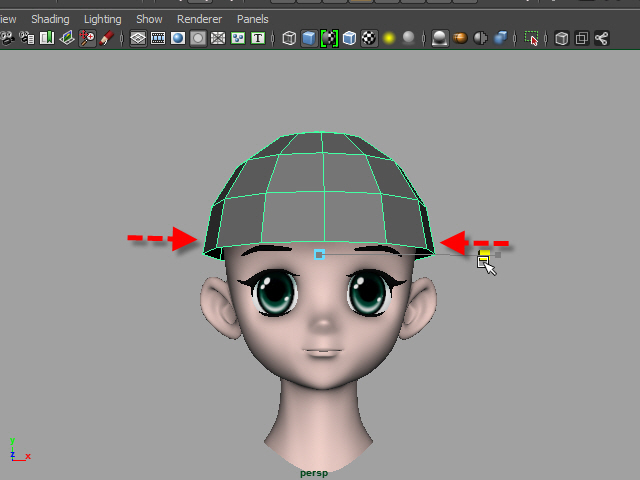Click the bookmarks icon in toolbar
The image size is (640, 480).
[x=47, y=39]
